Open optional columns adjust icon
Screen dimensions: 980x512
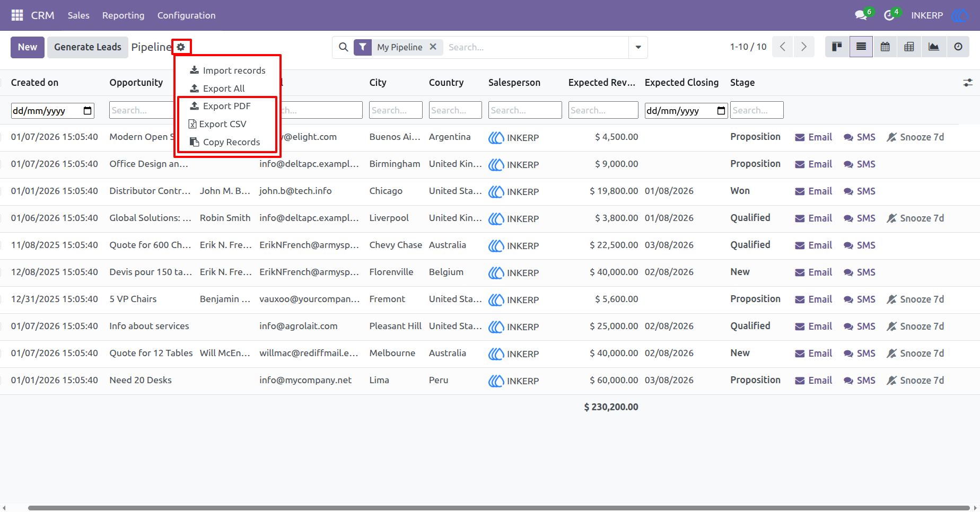pos(968,83)
